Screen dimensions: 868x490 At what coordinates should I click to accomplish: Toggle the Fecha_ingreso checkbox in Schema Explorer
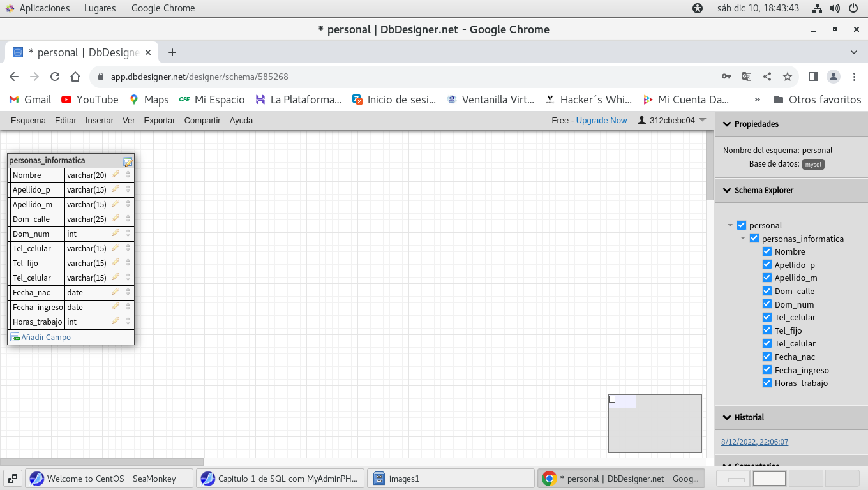(x=767, y=370)
